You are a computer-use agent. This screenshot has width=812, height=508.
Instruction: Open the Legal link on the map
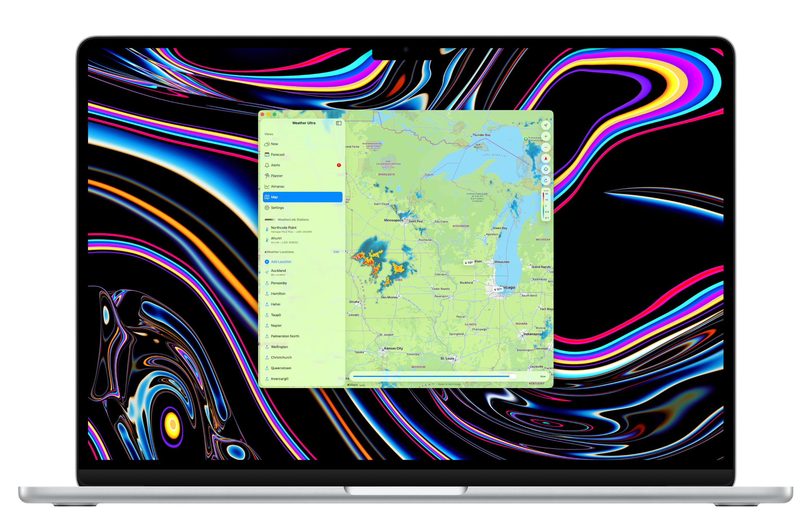point(362,385)
